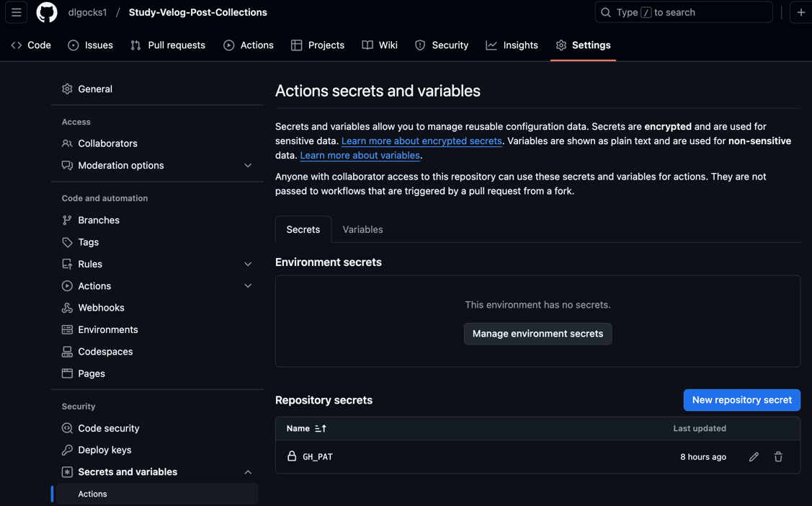Screen dimensions: 812x506
Task: Click the Issues circle icon
Action: (73, 45)
